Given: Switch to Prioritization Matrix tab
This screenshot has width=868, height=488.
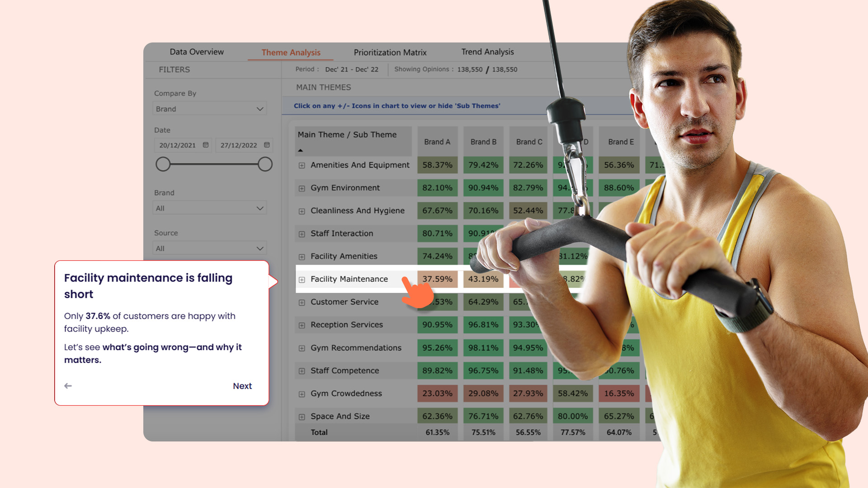Looking at the screenshot, I should [390, 52].
